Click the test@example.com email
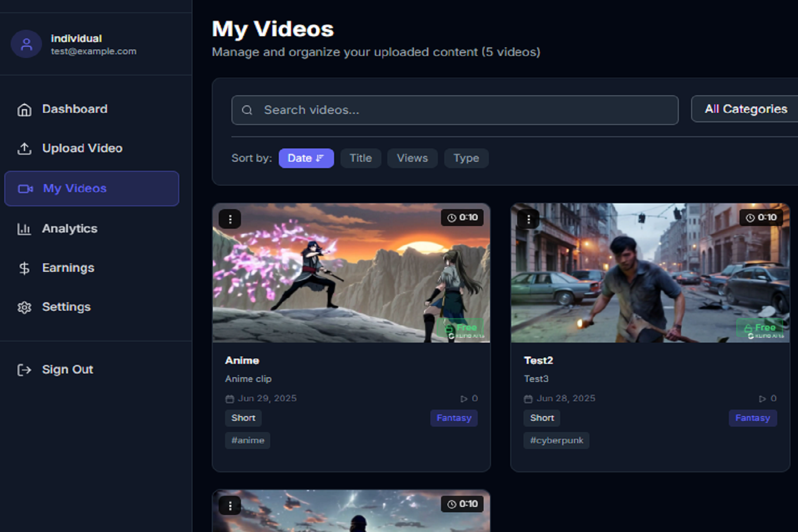 (94, 52)
